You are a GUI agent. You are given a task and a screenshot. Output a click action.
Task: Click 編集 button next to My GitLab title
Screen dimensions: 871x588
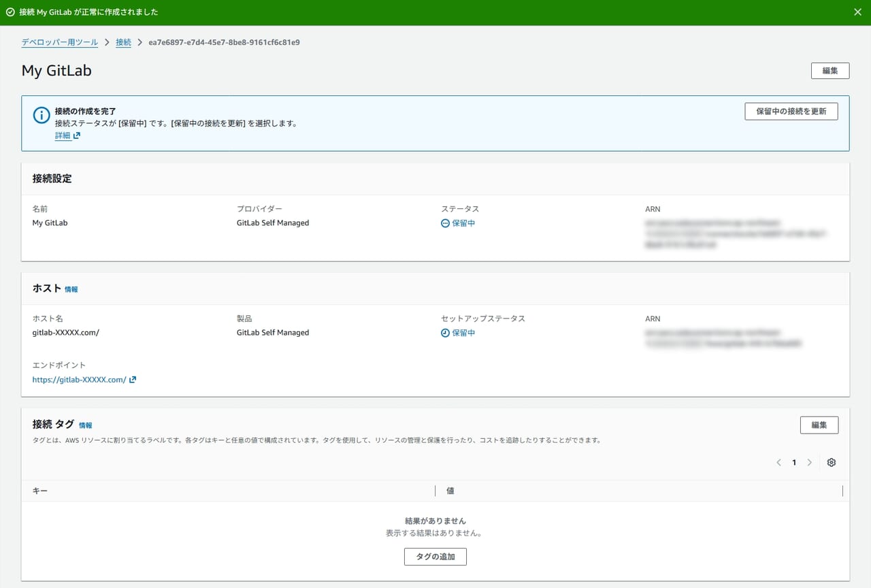coord(829,71)
